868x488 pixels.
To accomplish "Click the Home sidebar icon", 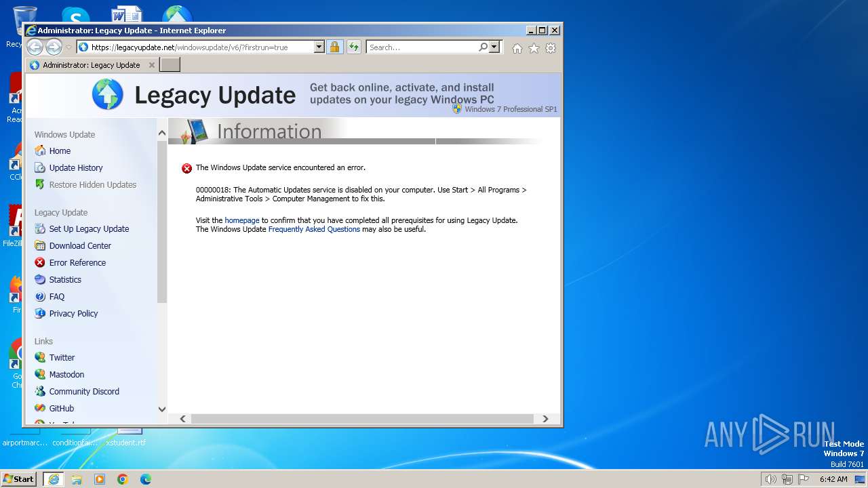I will coord(40,150).
